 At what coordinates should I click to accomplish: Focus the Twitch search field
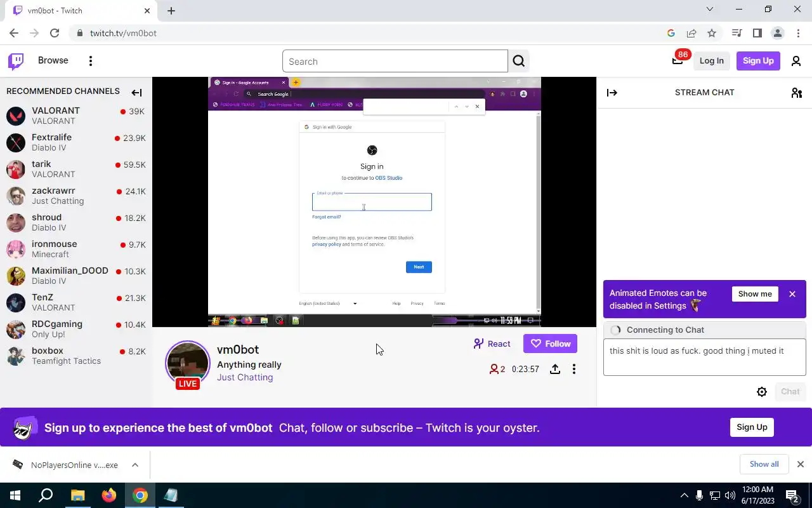395,62
